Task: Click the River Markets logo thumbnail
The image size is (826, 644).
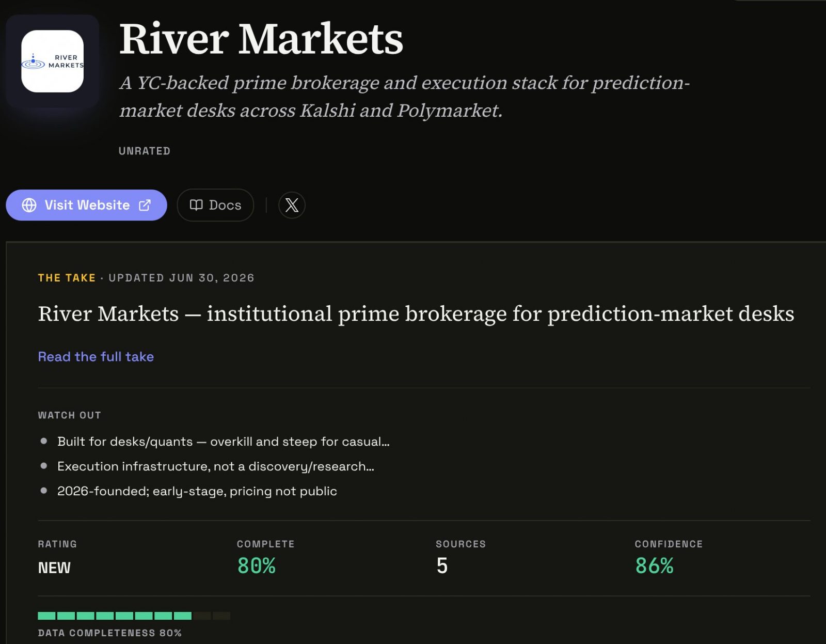Action: click(52, 61)
